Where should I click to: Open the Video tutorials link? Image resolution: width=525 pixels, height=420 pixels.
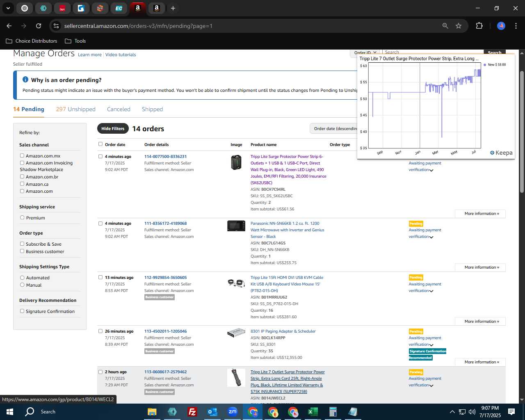pyautogui.click(x=121, y=55)
